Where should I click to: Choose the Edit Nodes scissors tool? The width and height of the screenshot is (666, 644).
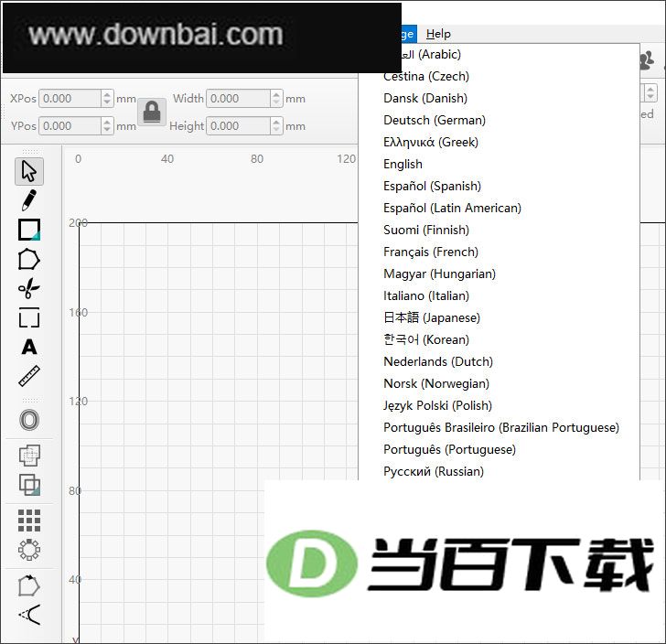pyautogui.click(x=29, y=288)
